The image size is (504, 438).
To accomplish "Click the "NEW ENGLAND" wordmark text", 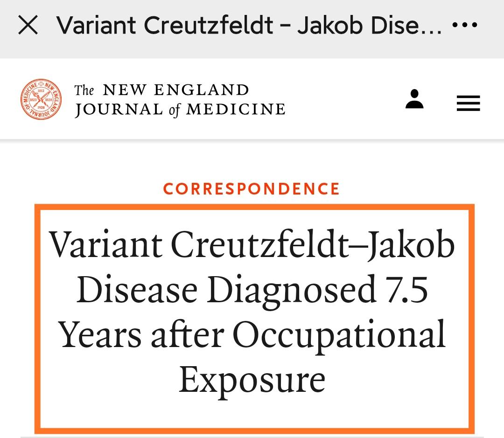I will [175, 90].
